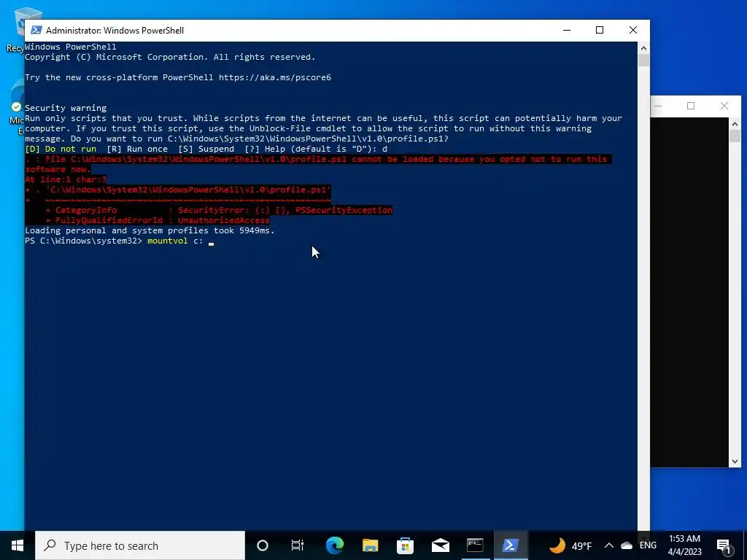Click background window scrollbar up arrow
Viewport: 747px width, 560px height.
735,124
